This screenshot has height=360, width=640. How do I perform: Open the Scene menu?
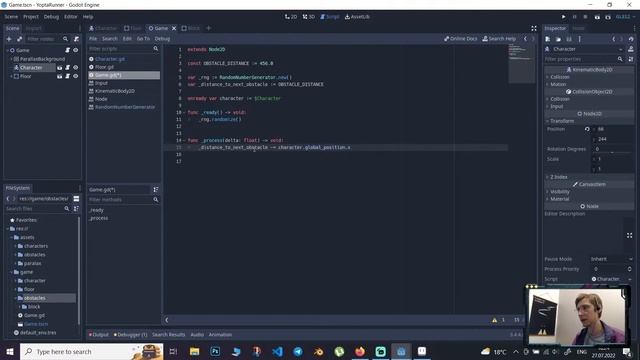11,17
